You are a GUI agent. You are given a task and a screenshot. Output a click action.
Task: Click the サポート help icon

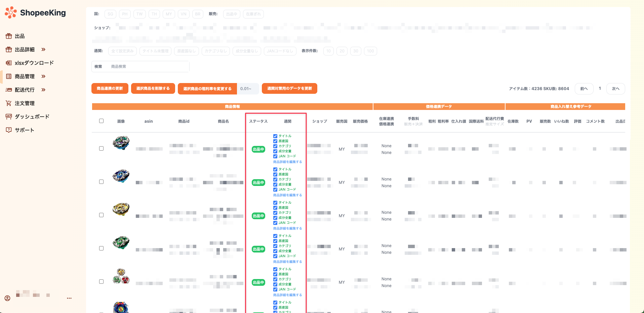[9, 130]
